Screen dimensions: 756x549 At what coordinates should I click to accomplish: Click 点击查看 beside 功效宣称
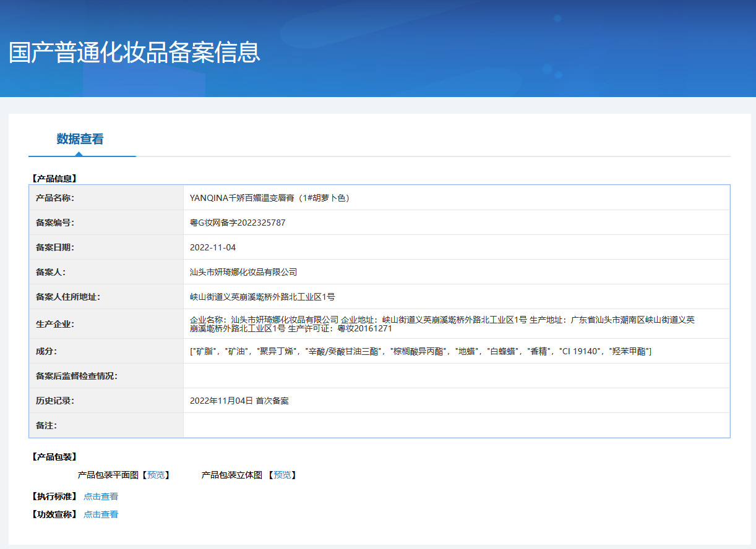click(x=101, y=514)
